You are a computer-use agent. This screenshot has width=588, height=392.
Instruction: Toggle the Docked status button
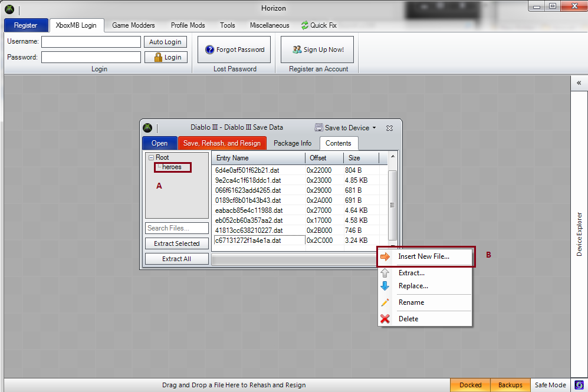(x=470, y=385)
